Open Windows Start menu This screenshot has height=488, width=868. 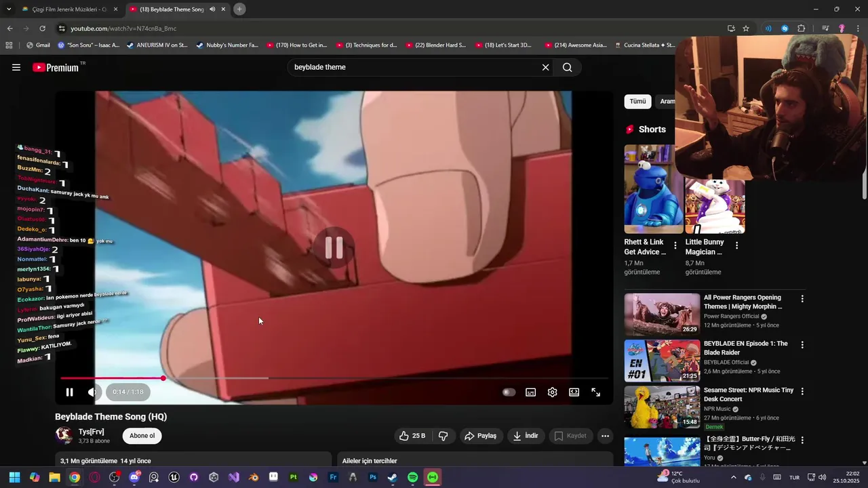tap(14, 477)
